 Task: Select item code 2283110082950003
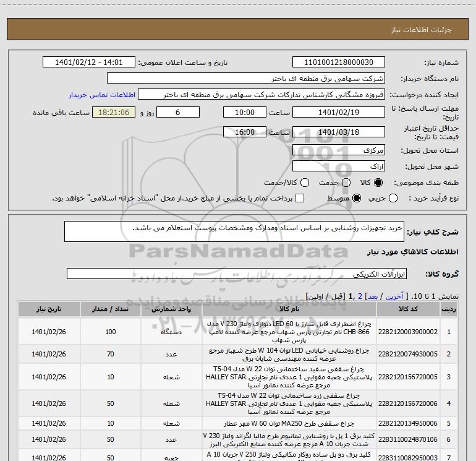point(408,457)
